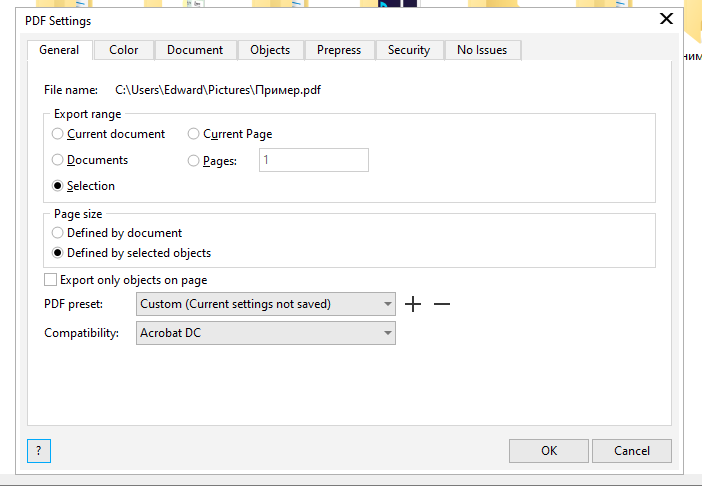Open the PDF preset dropdown

[266, 304]
